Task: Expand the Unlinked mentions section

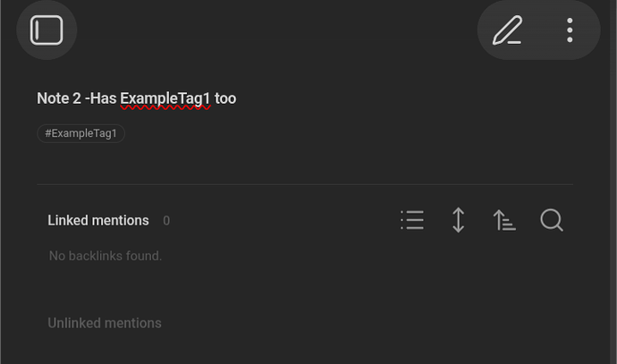Action: tap(105, 323)
